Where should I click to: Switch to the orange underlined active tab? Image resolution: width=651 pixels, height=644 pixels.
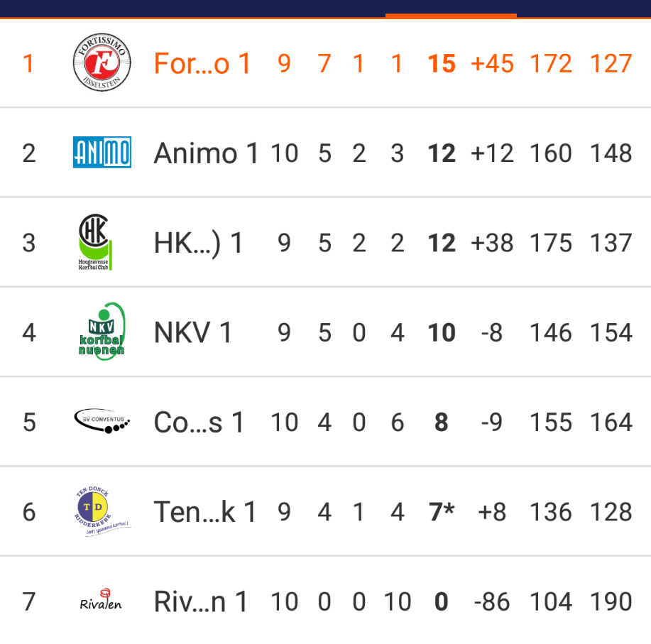point(451,9)
